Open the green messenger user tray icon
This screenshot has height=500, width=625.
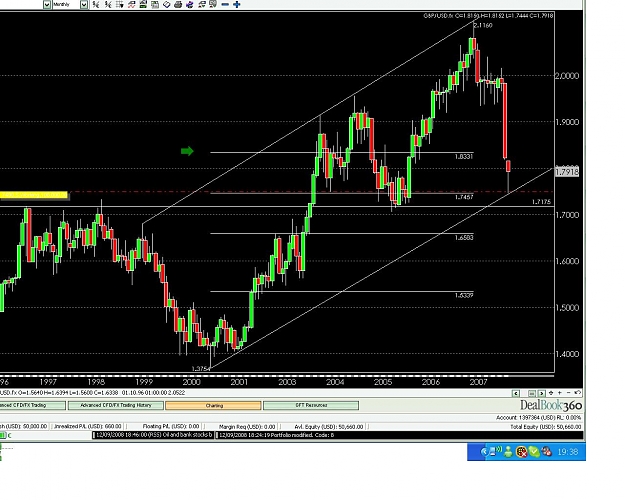[508, 452]
